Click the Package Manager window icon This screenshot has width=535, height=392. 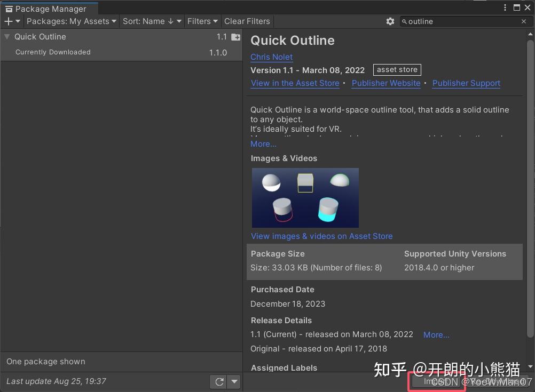(9, 9)
